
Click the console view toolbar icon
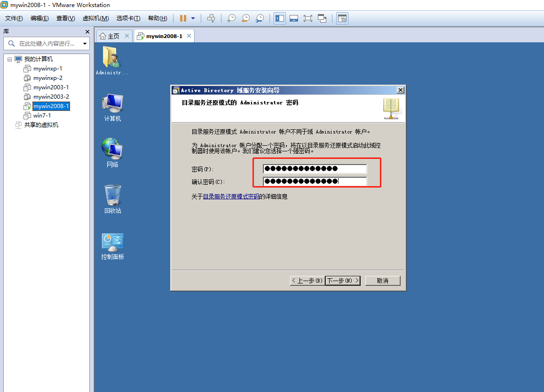pos(342,18)
